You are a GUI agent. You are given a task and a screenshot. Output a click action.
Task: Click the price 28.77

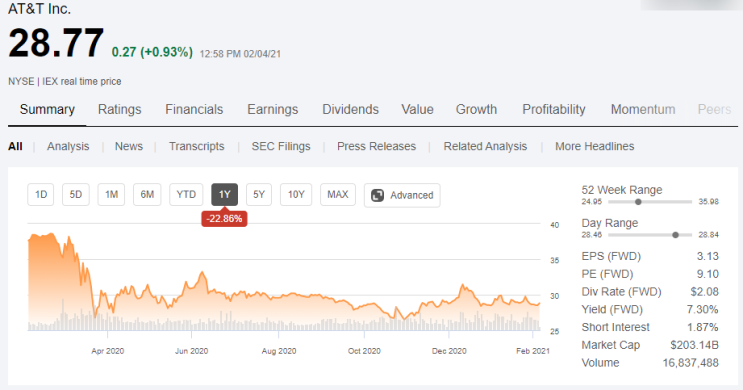tap(56, 43)
